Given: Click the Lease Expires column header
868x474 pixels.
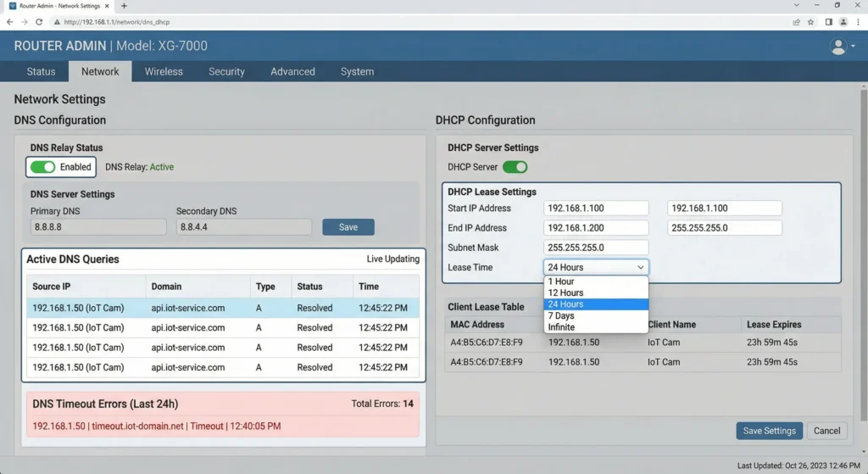Looking at the screenshot, I should (791, 325).
